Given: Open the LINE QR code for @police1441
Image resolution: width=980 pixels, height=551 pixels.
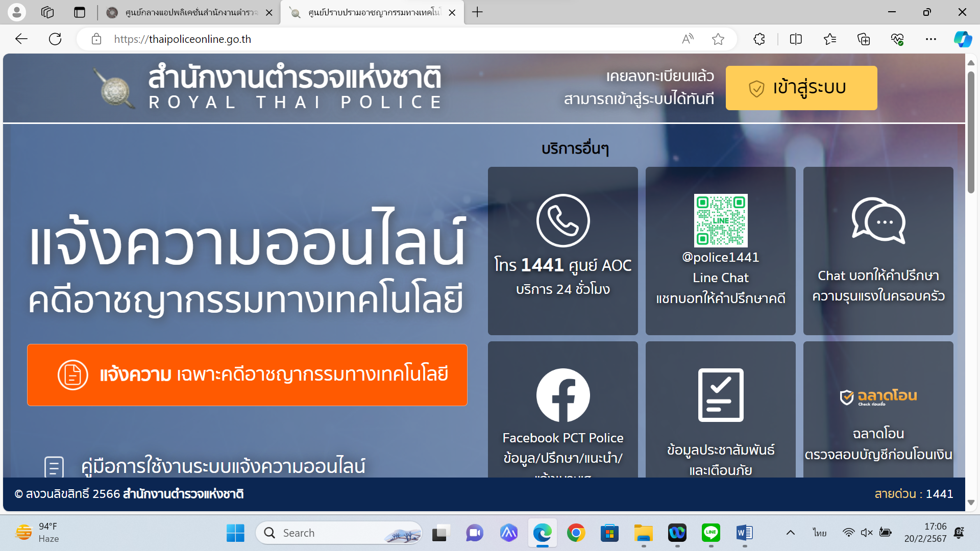Looking at the screenshot, I should click(720, 220).
